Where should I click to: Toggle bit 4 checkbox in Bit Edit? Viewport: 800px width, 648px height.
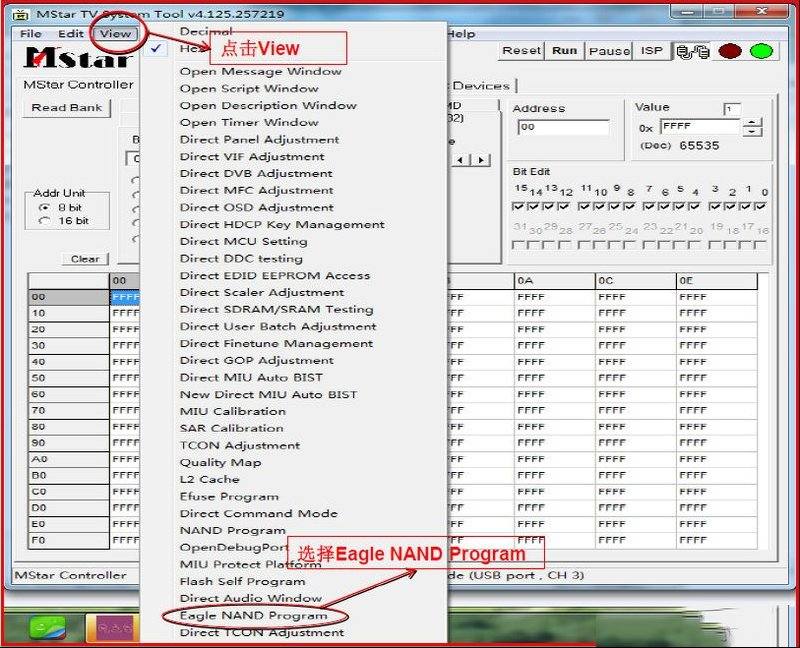click(x=694, y=207)
